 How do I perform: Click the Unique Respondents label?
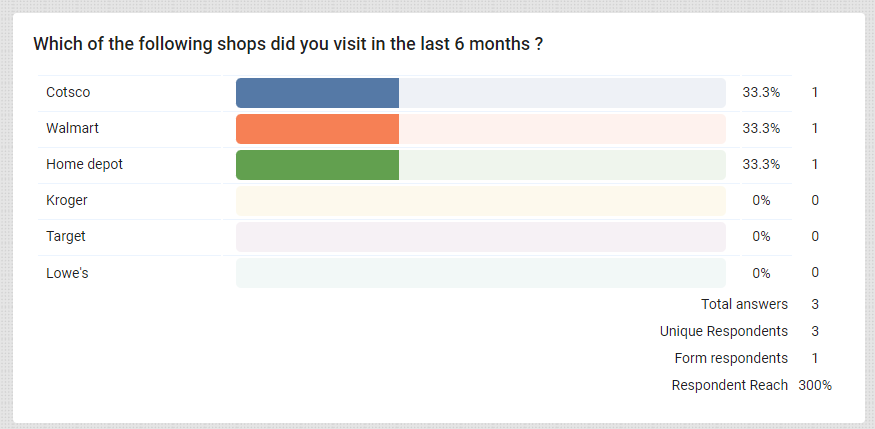coord(723,331)
